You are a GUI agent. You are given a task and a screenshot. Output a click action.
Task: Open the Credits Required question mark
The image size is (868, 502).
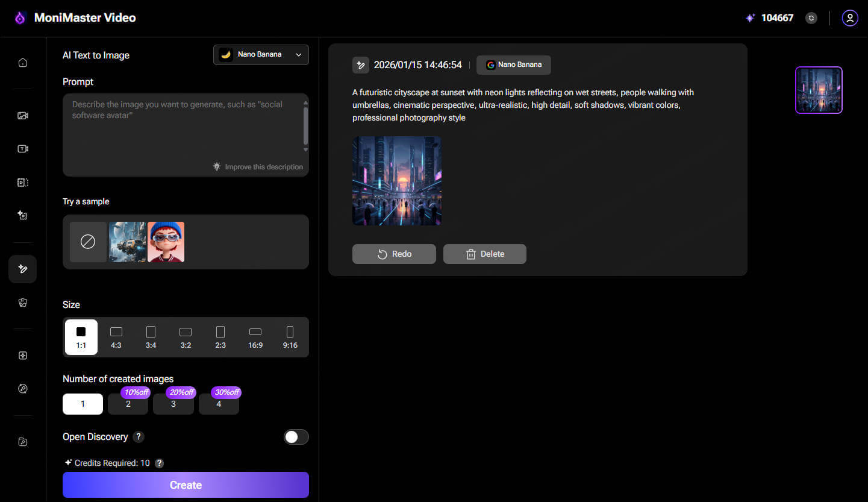click(158, 463)
